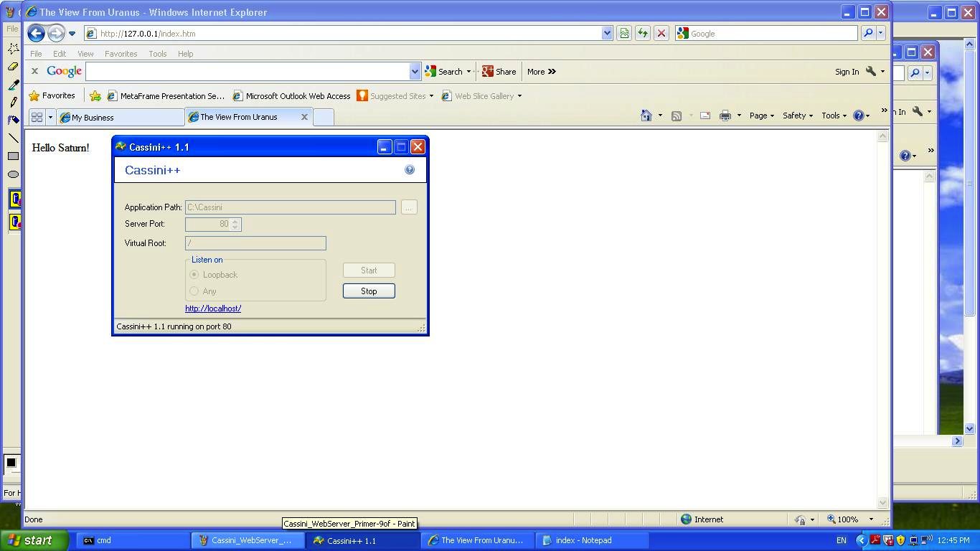Open the Help menu in Internet Explorer
980x551 pixels.
coord(185,54)
